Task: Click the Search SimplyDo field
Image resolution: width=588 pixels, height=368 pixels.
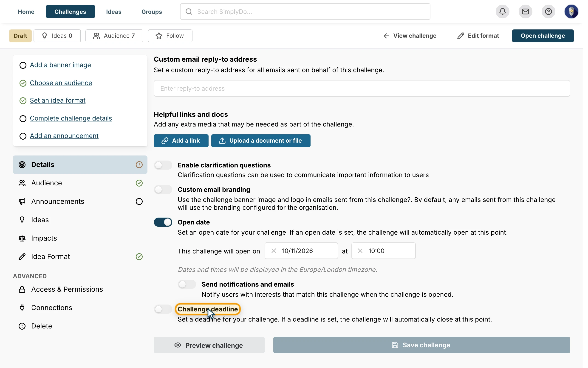Action: [305, 11]
